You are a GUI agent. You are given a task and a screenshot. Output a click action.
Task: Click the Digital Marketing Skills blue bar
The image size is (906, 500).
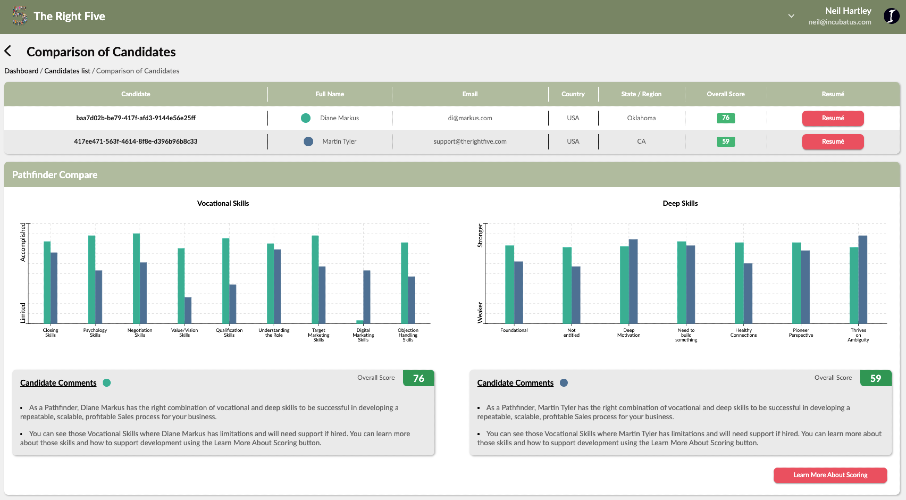[367, 297]
